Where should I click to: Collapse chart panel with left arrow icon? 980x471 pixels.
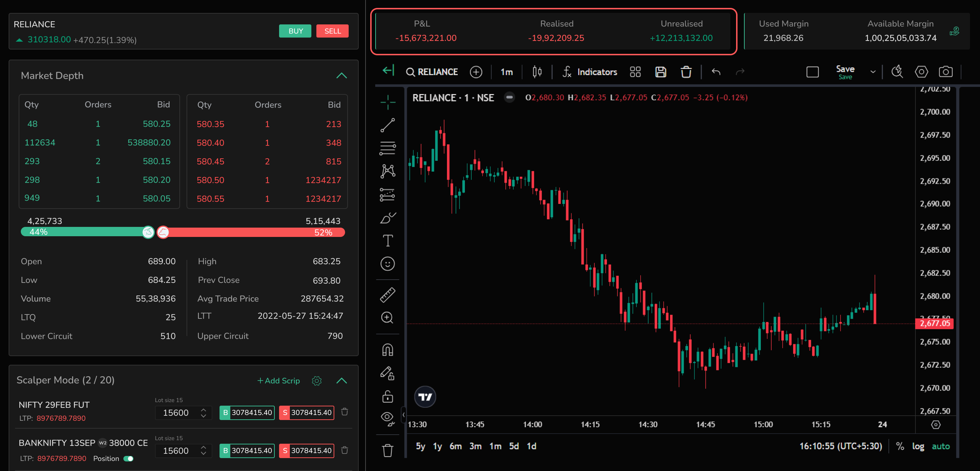(x=388, y=70)
